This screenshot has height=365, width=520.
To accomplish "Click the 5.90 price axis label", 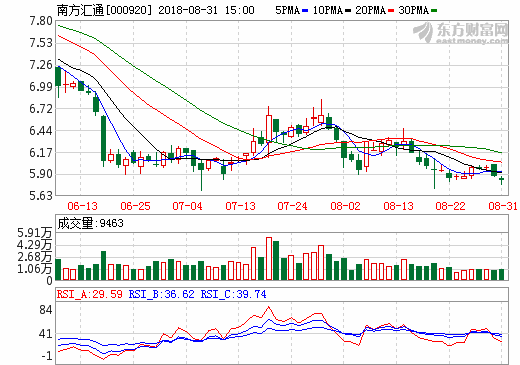I will pyautogui.click(x=41, y=174).
